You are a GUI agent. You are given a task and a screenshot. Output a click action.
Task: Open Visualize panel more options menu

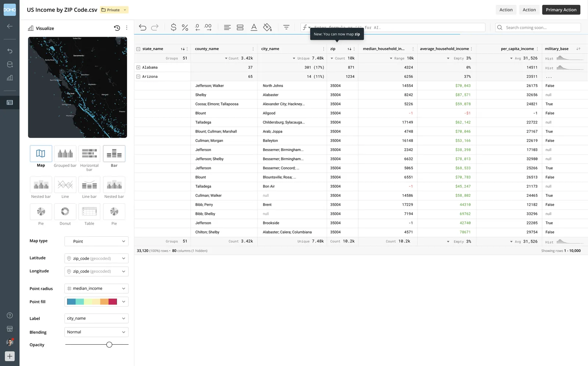[x=127, y=28]
